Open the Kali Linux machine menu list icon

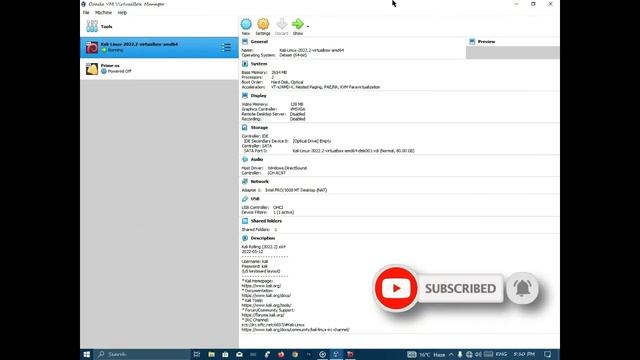click(226, 47)
